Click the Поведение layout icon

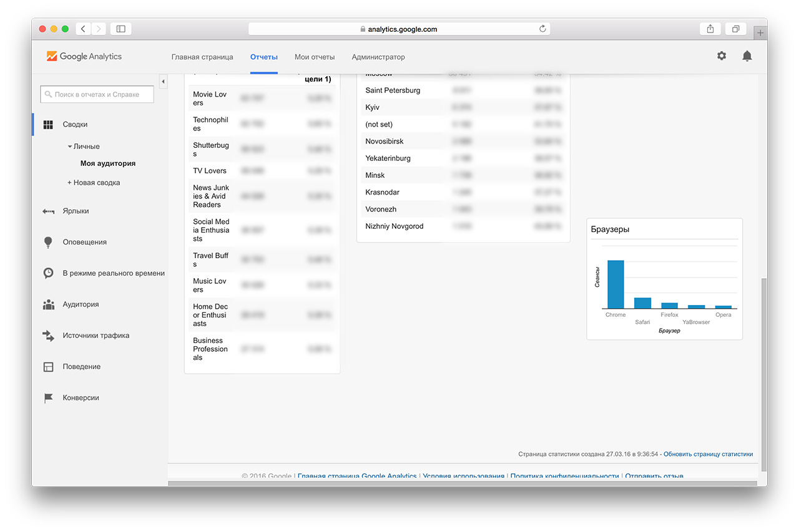pyautogui.click(x=48, y=367)
